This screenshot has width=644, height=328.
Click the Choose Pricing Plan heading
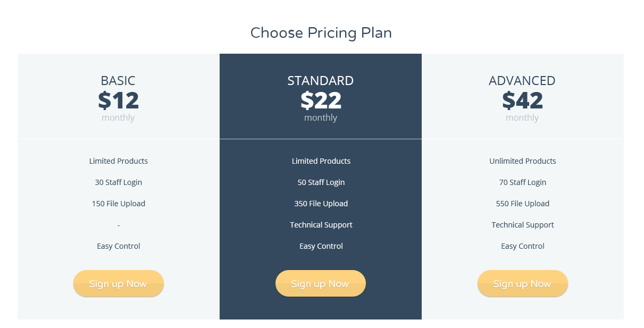(x=321, y=33)
